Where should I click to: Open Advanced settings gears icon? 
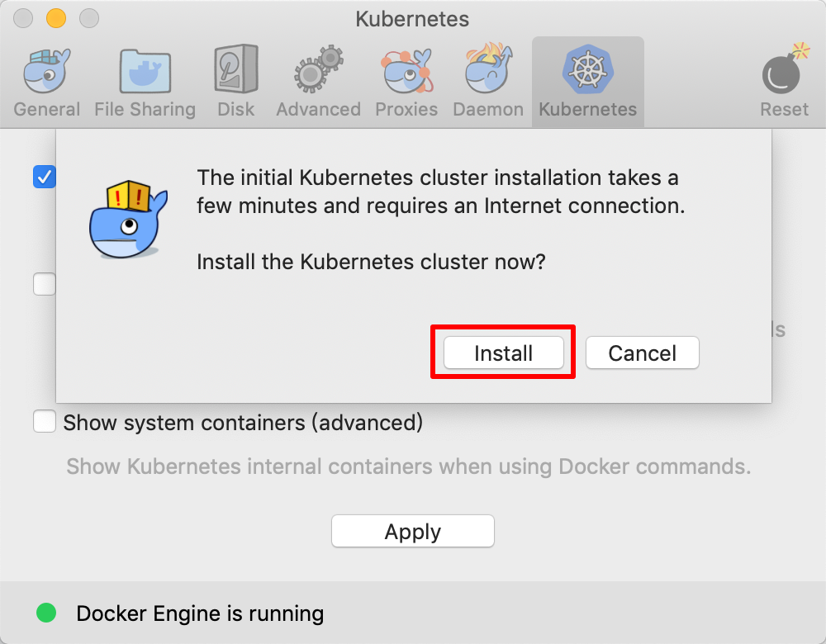(x=318, y=71)
